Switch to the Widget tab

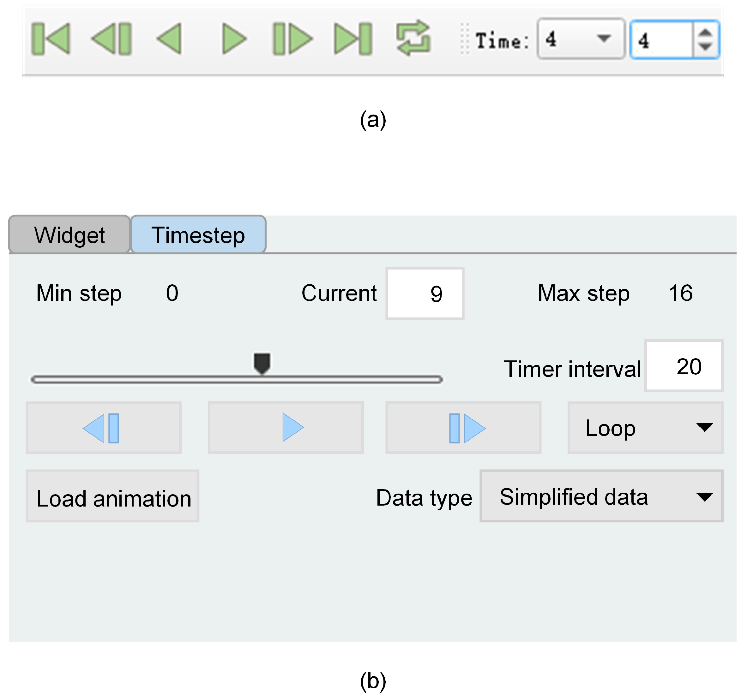pyautogui.click(x=69, y=235)
